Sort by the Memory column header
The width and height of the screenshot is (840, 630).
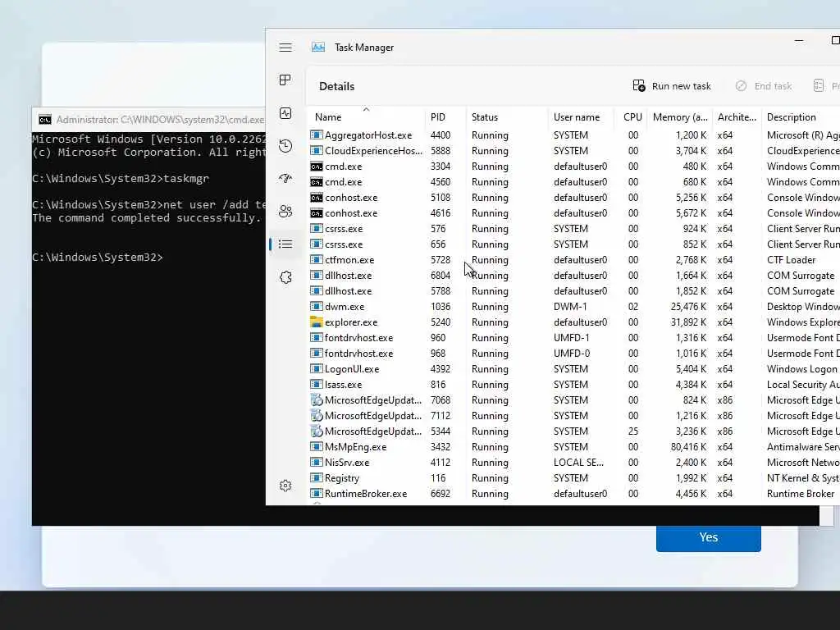pos(680,116)
